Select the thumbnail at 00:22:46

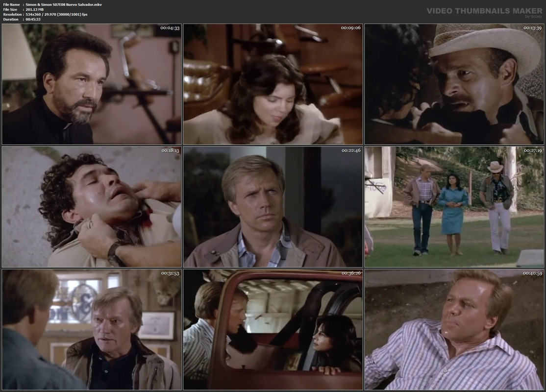(x=273, y=207)
